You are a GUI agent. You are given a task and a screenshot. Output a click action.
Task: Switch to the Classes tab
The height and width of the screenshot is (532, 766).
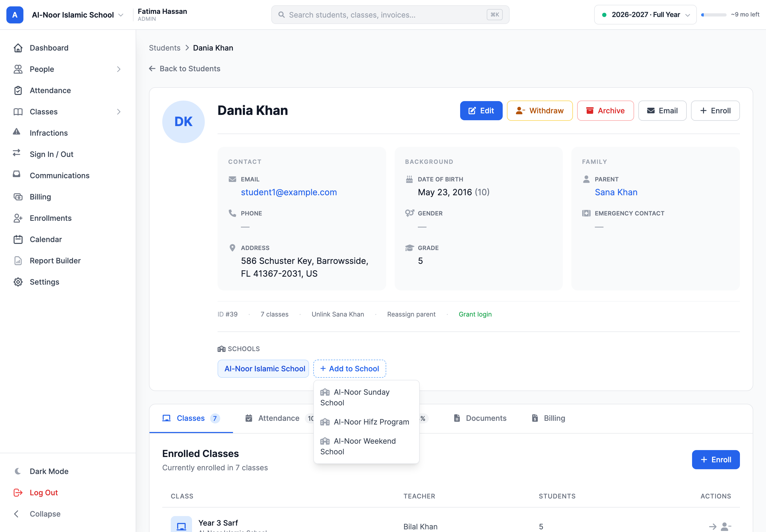(x=191, y=418)
